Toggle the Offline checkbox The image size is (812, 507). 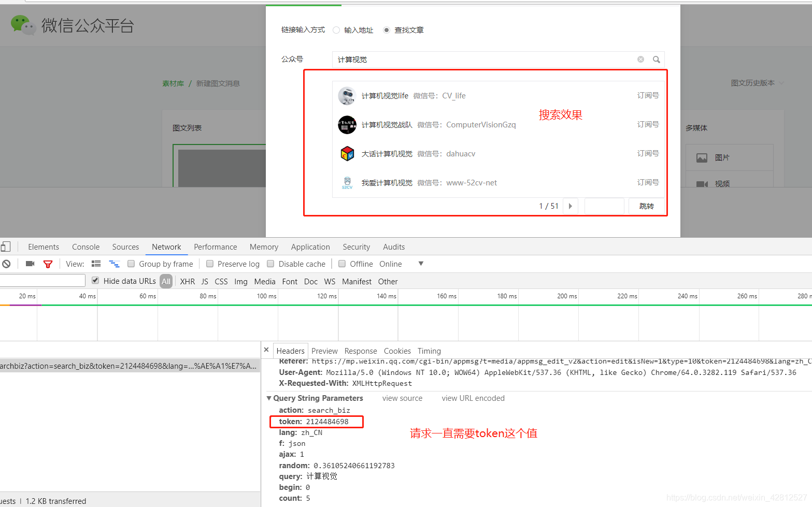pyautogui.click(x=342, y=264)
